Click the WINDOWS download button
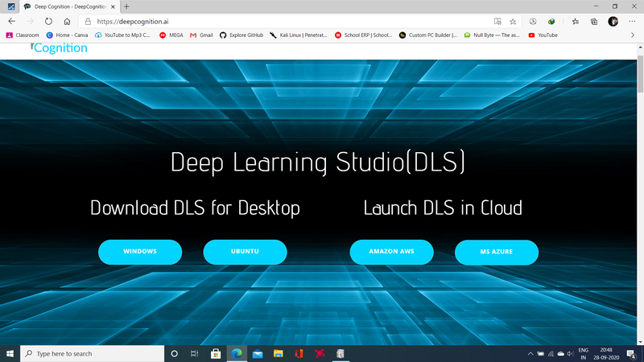This screenshot has width=644, height=362. [x=140, y=252]
